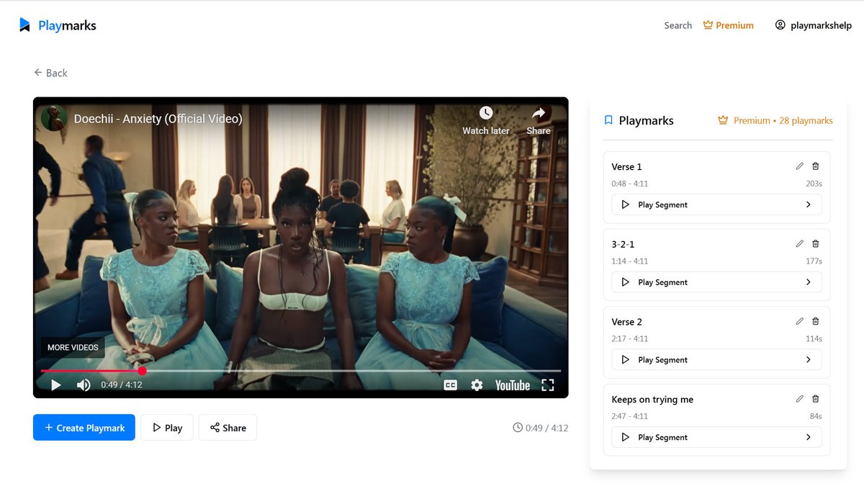Enter fullscreen mode
Image resolution: width=864 pixels, height=504 pixels.
pos(548,385)
